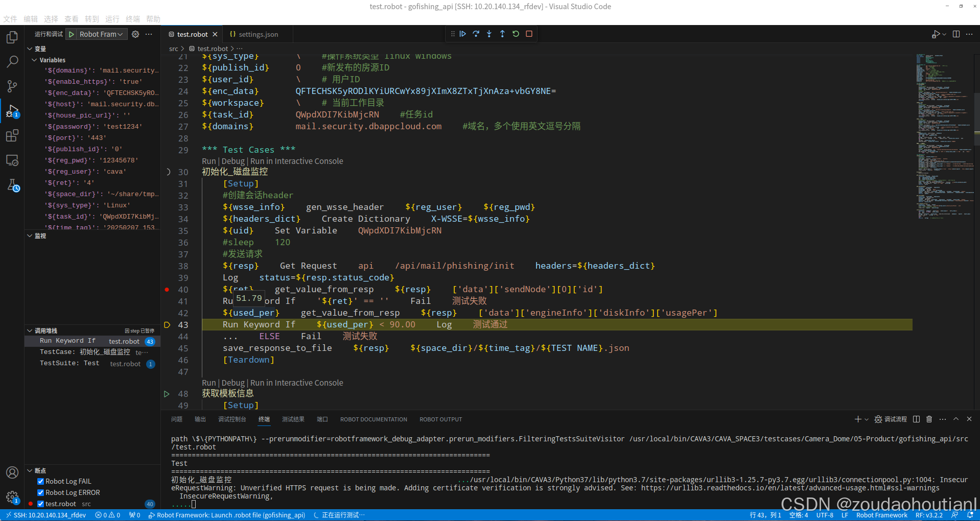Click the Run in Interactive Console link
The height and width of the screenshot is (521, 980).
[x=296, y=161]
